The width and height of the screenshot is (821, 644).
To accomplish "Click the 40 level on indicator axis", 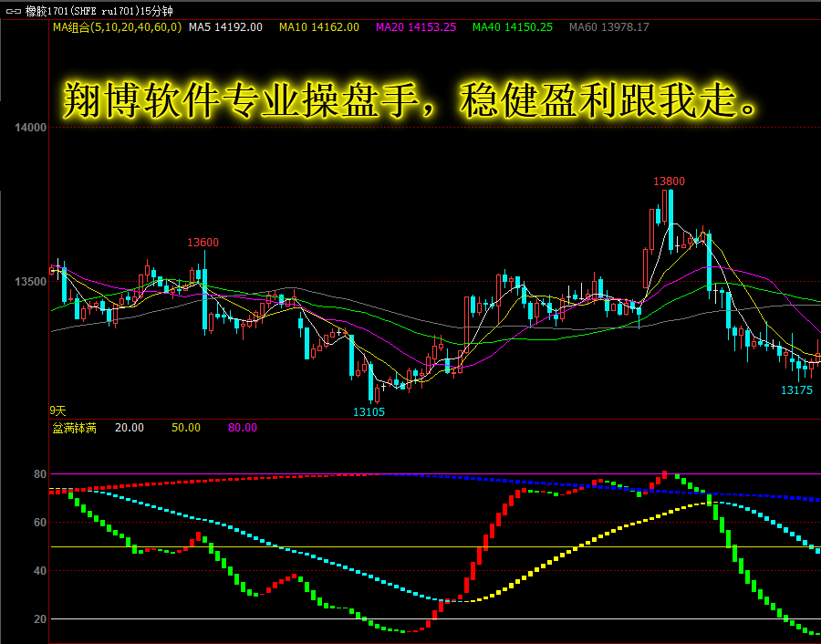I will pyautogui.click(x=40, y=571).
